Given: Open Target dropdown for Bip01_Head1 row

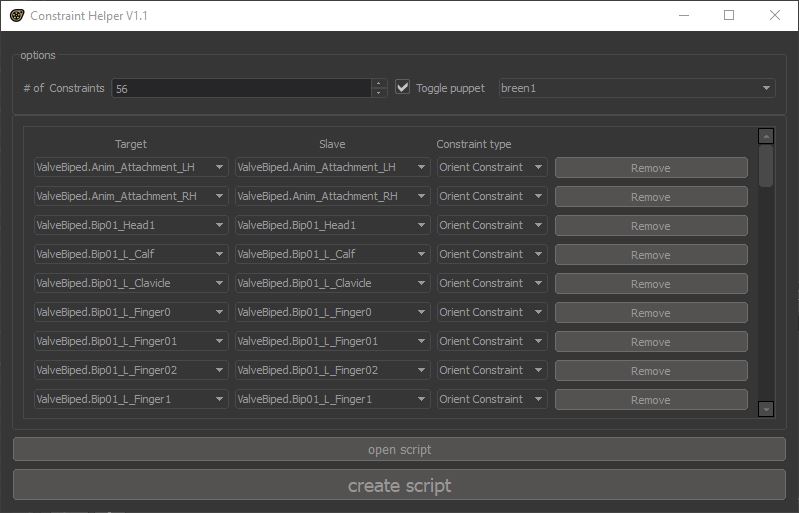Looking at the screenshot, I should [x=130, y=225].
